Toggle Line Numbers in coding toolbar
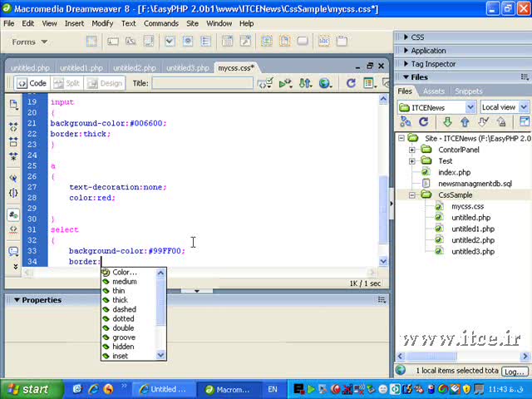This screenshot has width=532, height=399. (x=13, y=215)
